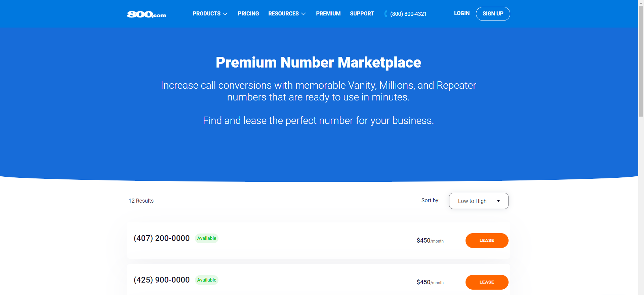The width and height of the screenshot is (644, 295).
Task: Open the PRODUCTS dropdown menu
Action: point(207,14)
